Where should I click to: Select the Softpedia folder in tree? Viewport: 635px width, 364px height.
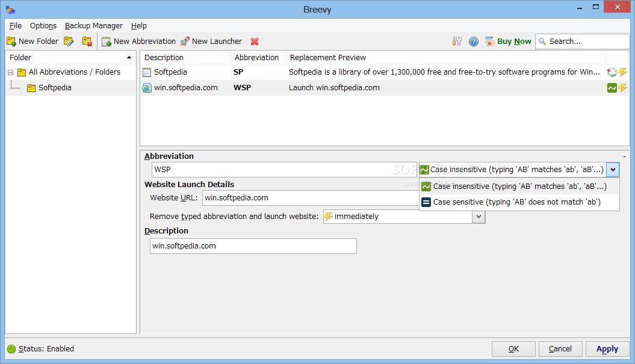(55, 88)
